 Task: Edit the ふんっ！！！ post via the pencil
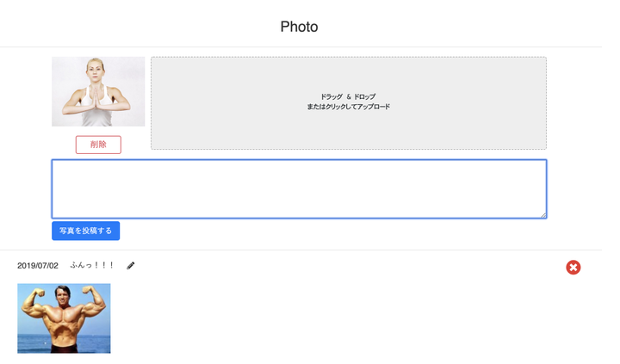[131, 266]
